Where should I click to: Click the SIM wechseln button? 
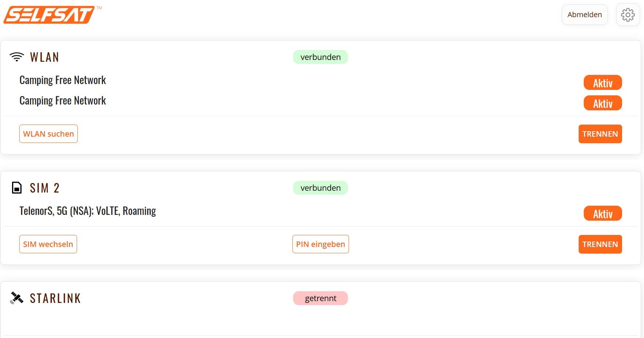(48, 244)
